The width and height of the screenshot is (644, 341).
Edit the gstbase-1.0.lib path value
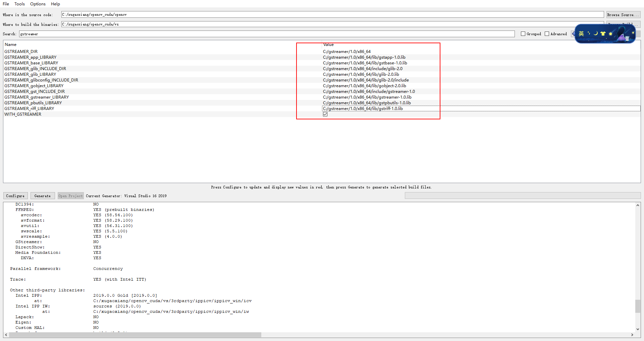(x=365, y=63)
